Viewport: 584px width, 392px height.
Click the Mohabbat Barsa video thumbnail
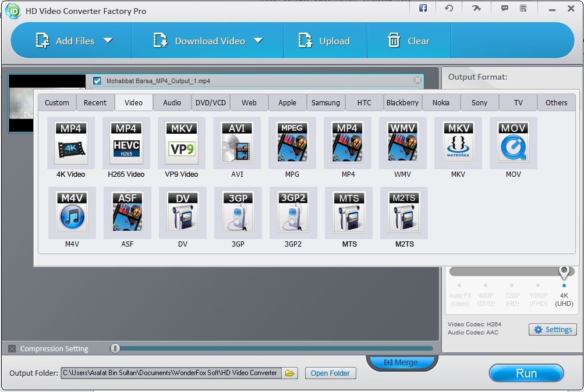pos(22,103)
